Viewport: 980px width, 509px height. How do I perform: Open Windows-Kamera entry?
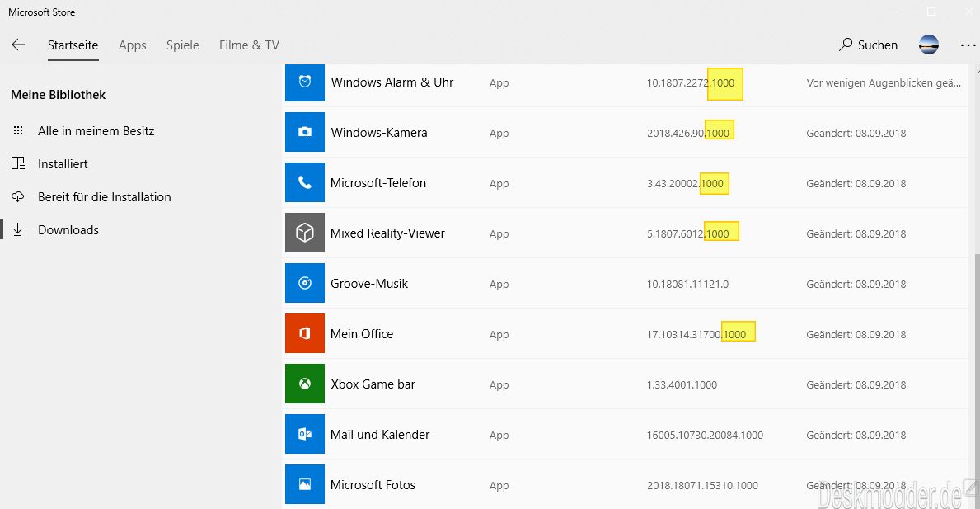(379, 133)
